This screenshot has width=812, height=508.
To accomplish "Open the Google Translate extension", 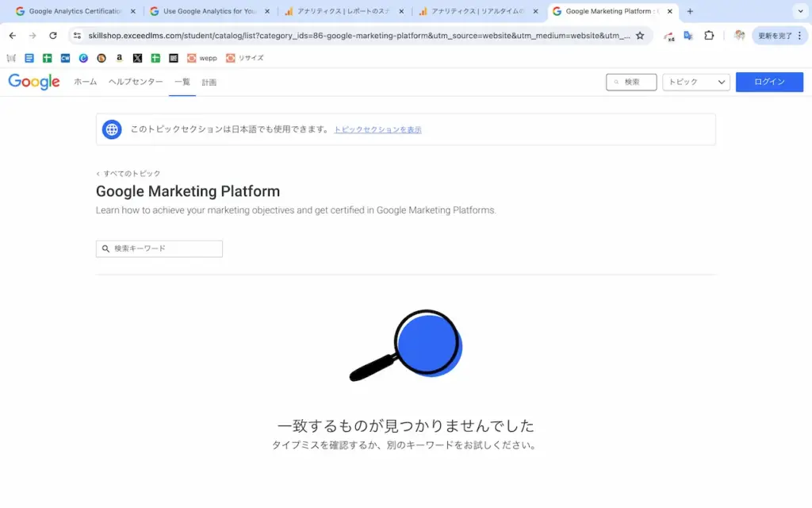I will click(688, 36).
